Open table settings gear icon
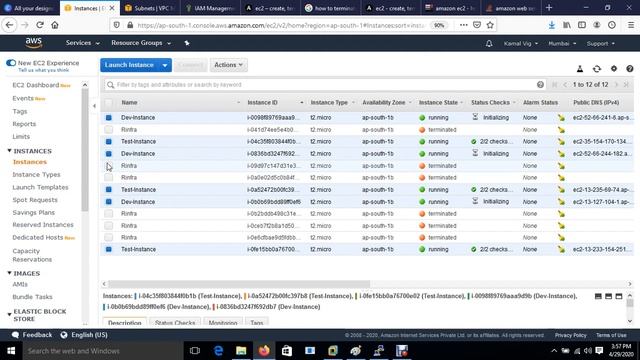The height and width of the screenshot is (360, 640). click(614, 69)
